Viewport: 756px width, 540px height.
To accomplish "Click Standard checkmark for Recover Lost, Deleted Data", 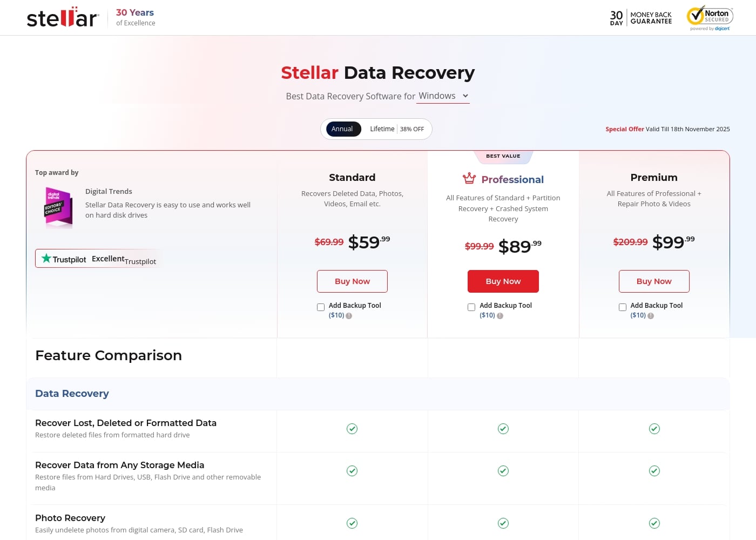I will [x=352, y=429].
